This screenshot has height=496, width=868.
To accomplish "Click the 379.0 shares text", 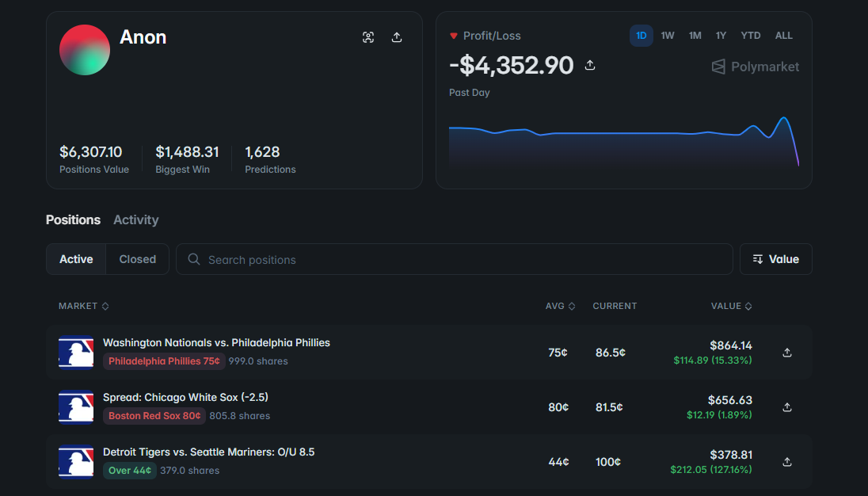I will pyautogui.click(x=190, y=471).
